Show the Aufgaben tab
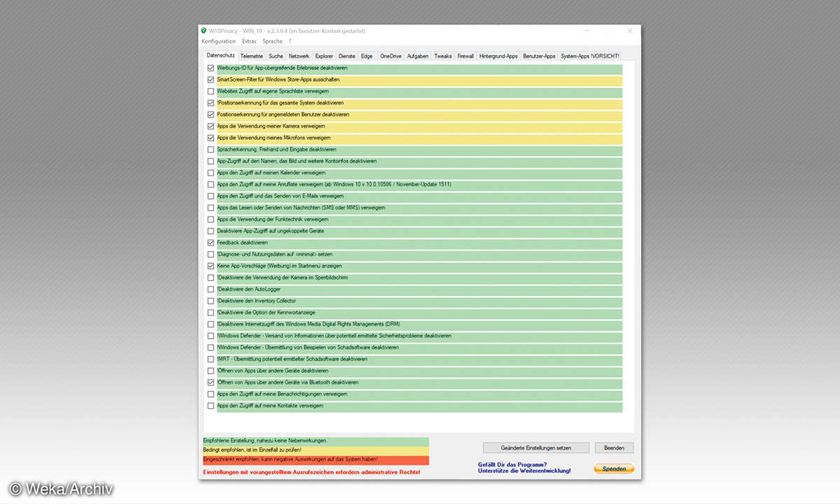This screenshot has width=840, height=504. 418,56
